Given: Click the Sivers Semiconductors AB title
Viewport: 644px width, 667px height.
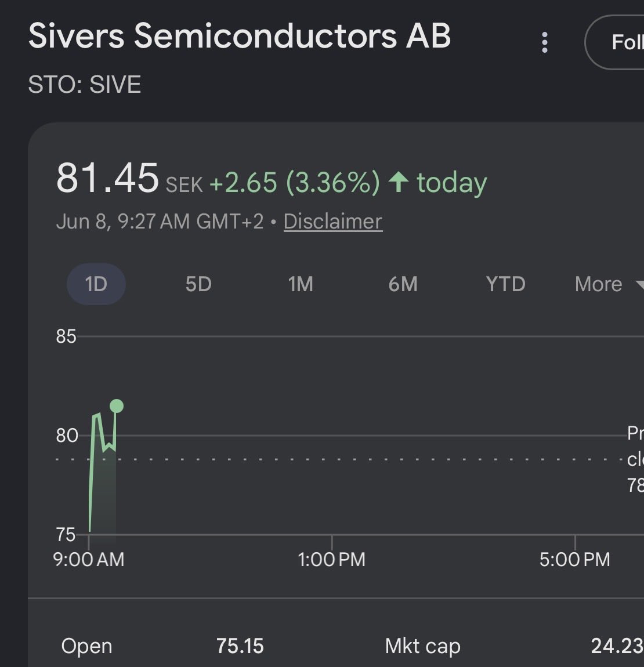Looking at the screenshot, I should click(239, 36).
